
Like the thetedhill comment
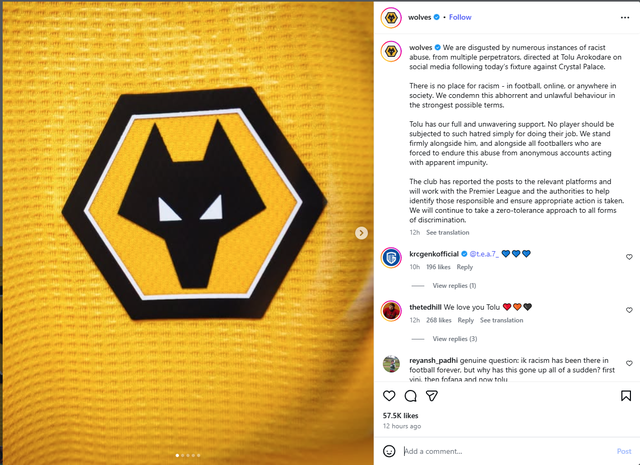628,310
